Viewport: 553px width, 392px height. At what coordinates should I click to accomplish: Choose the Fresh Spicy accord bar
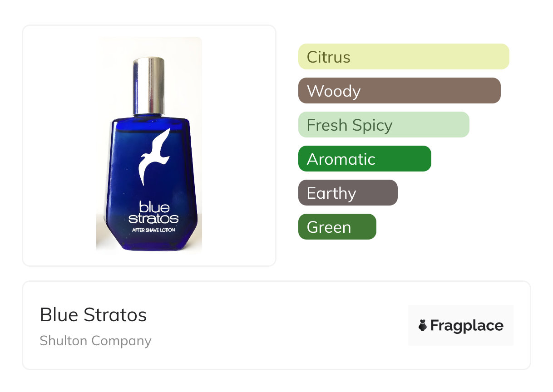pos(383,125)
